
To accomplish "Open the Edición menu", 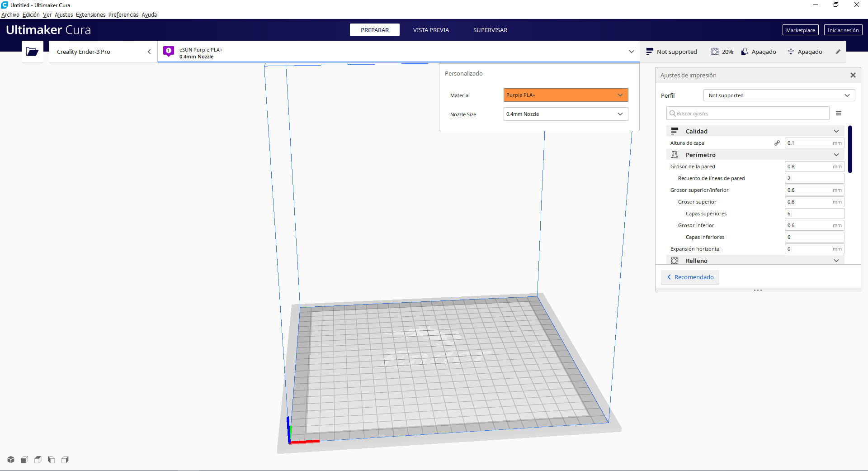I will click(31, 14).
